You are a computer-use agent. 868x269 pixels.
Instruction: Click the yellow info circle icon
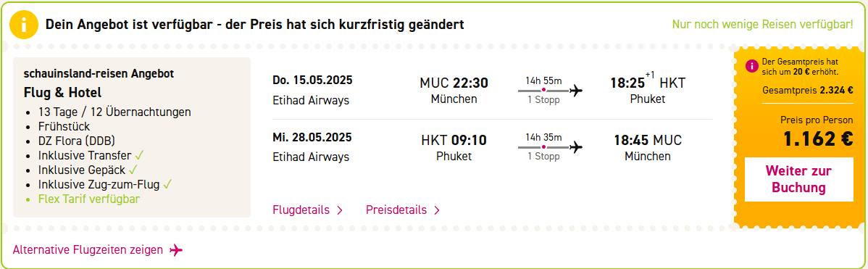pyautogui.click(x=24, y=25)
